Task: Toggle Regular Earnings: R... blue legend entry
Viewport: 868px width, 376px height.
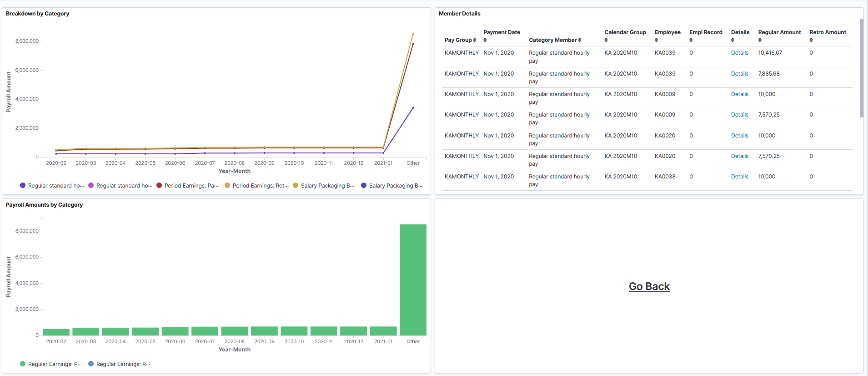Action: coord(119,364)
